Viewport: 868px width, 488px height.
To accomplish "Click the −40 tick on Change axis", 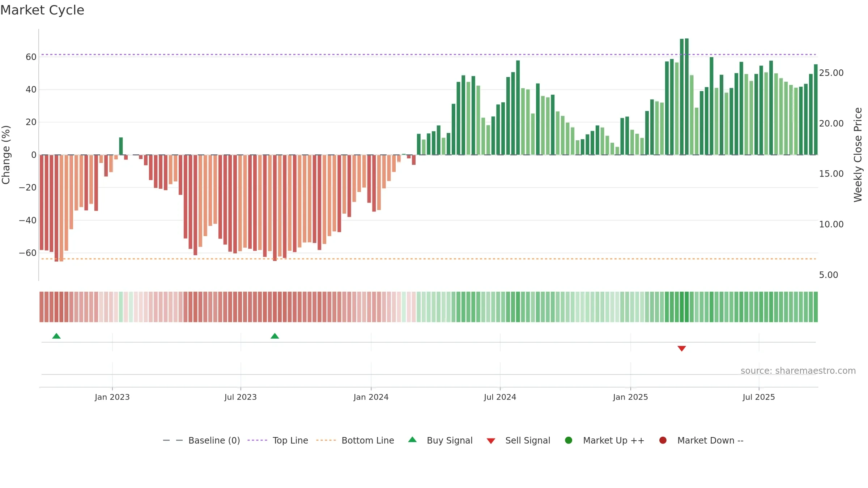I will pyautogui.click(x=28, y=221).
